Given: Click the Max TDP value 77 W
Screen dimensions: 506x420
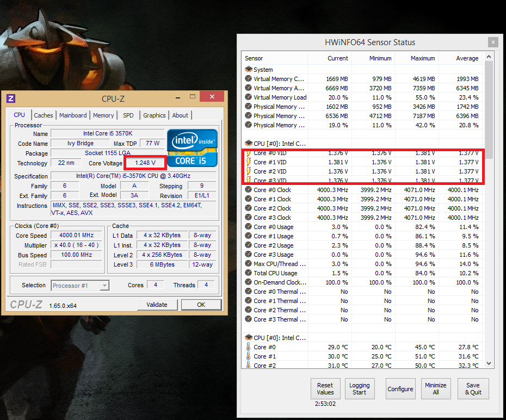Looking at the screenshot, I should [152, 143].
